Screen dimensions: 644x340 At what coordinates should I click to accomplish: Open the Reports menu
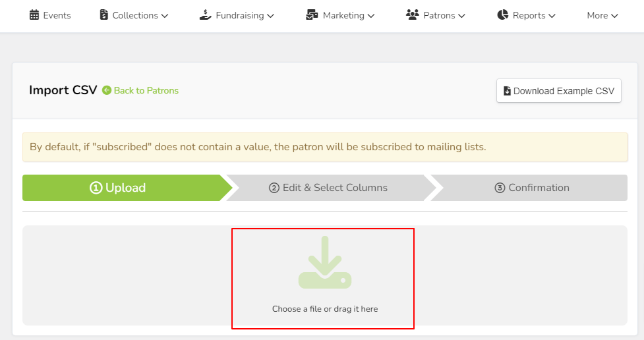pos(526,15)
